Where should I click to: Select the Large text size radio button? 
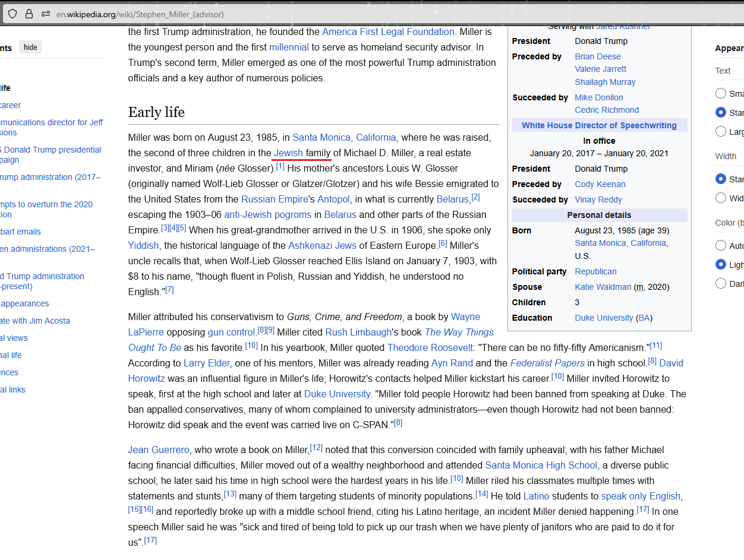pyautogui.click(x=721, y=131)
